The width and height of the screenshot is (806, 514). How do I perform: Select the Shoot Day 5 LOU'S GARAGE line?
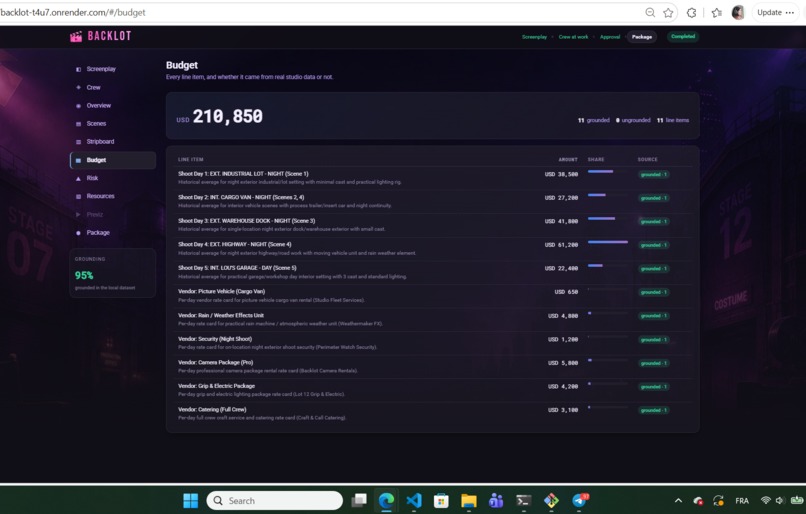pyautogui.click(x=432, y=272)
